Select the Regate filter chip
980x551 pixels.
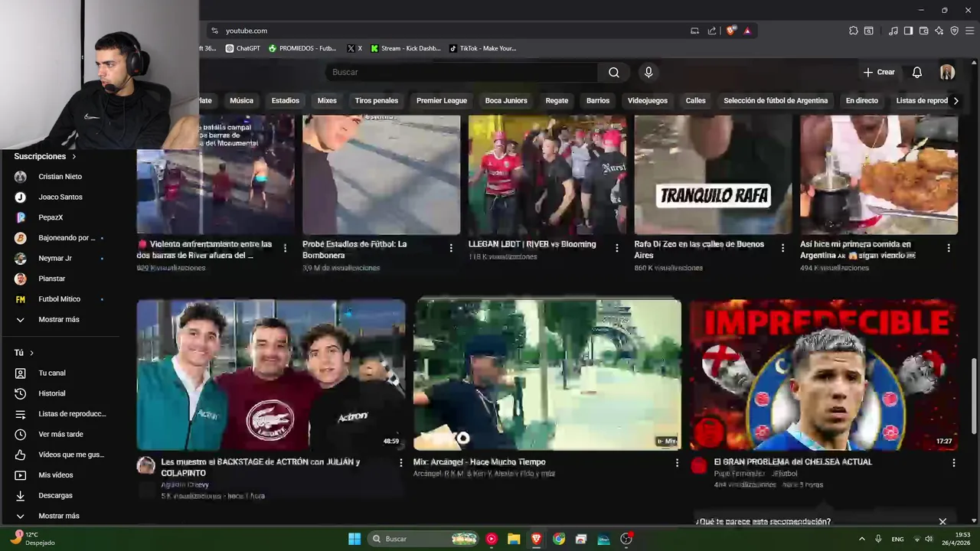coord(557,100)
